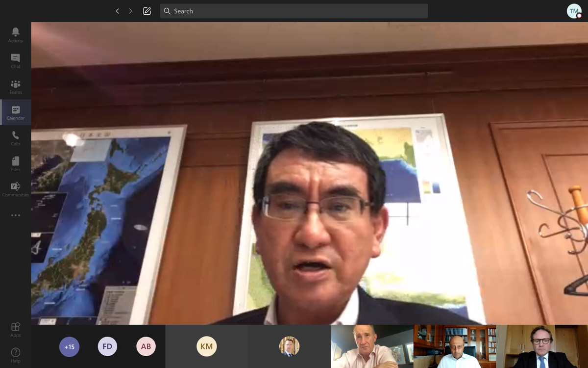The width and height of the screenshot is (588, 368).
Task: Select participant KM's avatar
Action: point(206,346)
